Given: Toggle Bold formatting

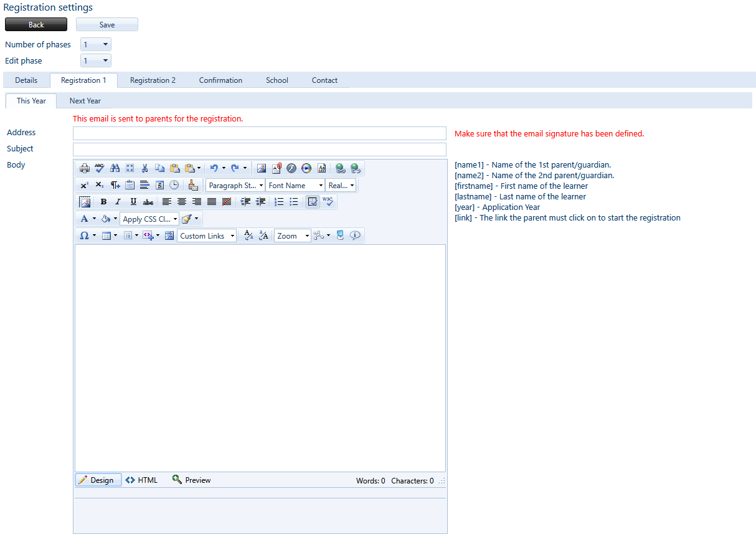Looking at the screenshot, I should coord(103,202).
